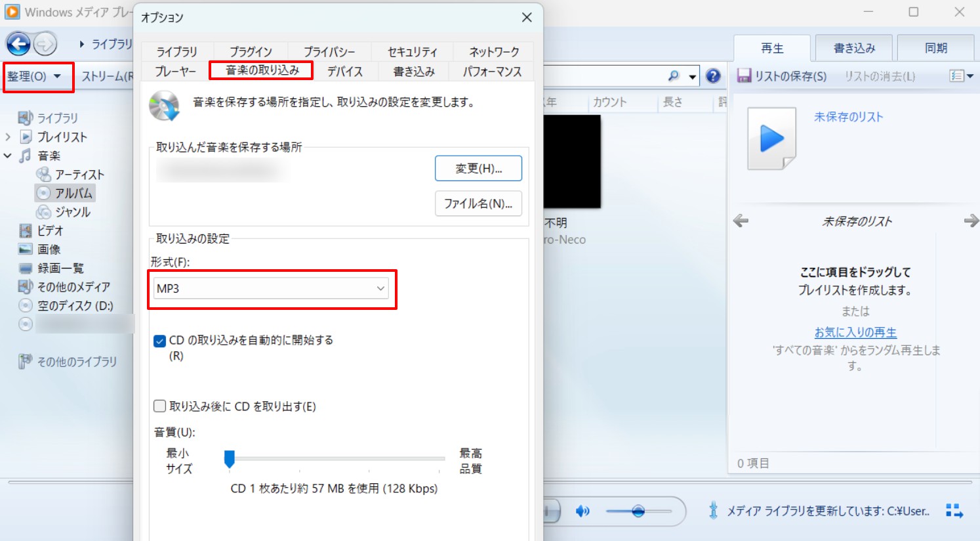The height and width of the screenshot is (541, 980).
Task: Open the 再生 tab in player
Action: pyautogui.click(x=772, y=48)
